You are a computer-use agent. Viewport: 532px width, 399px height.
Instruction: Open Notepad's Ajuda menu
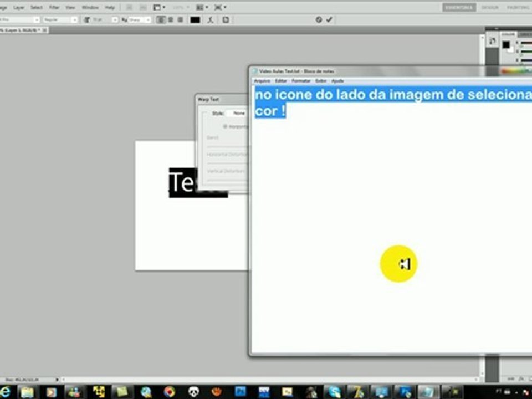pos(337,81)
